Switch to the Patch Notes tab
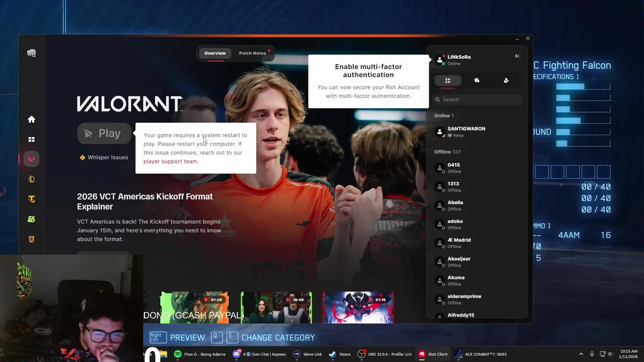644x362 pixels. pyautogui.click(x=253, y=53)
